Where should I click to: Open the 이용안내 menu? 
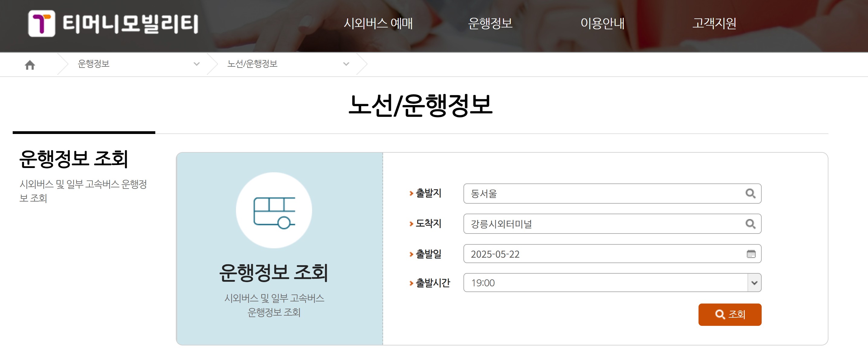602,23
